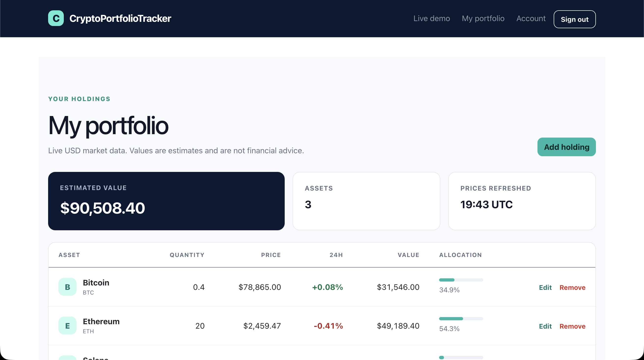Click Bitcoin allocation 34.9% label

(x=449, y=290)
